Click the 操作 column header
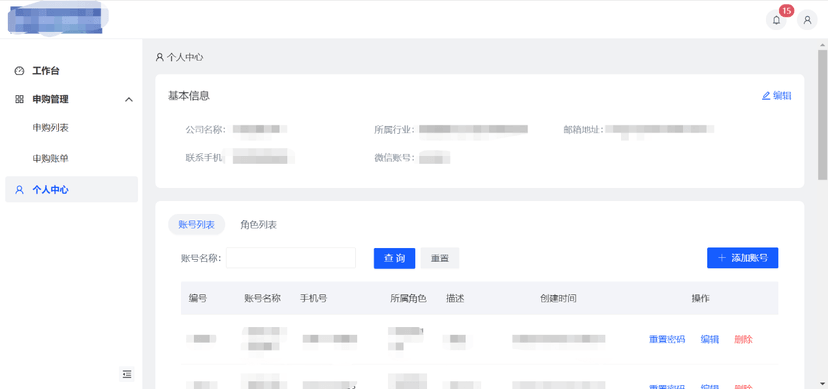This screenshot has width=828, height=389. click(x=701, y=298)
